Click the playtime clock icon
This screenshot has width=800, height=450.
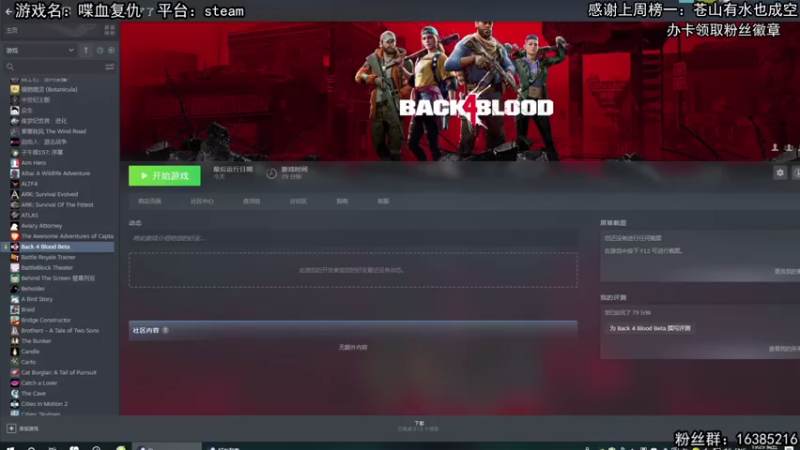[x=271, y=173]
